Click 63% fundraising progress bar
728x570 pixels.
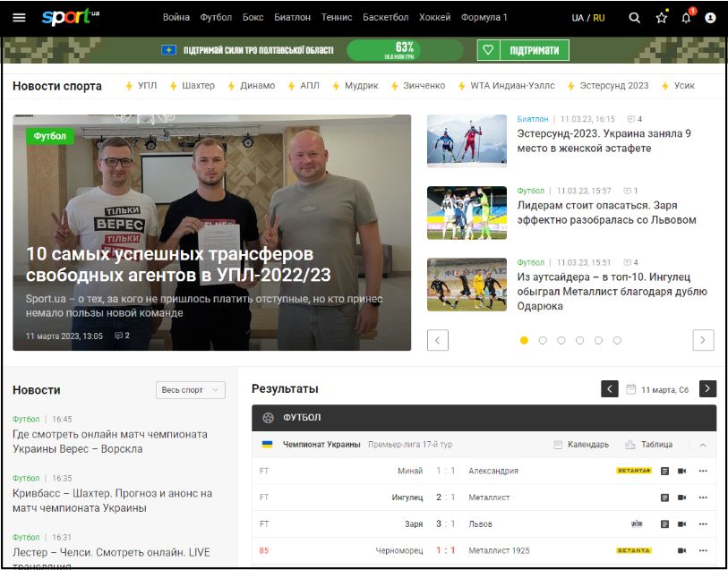pyautogui.click(x=405, y=50)
